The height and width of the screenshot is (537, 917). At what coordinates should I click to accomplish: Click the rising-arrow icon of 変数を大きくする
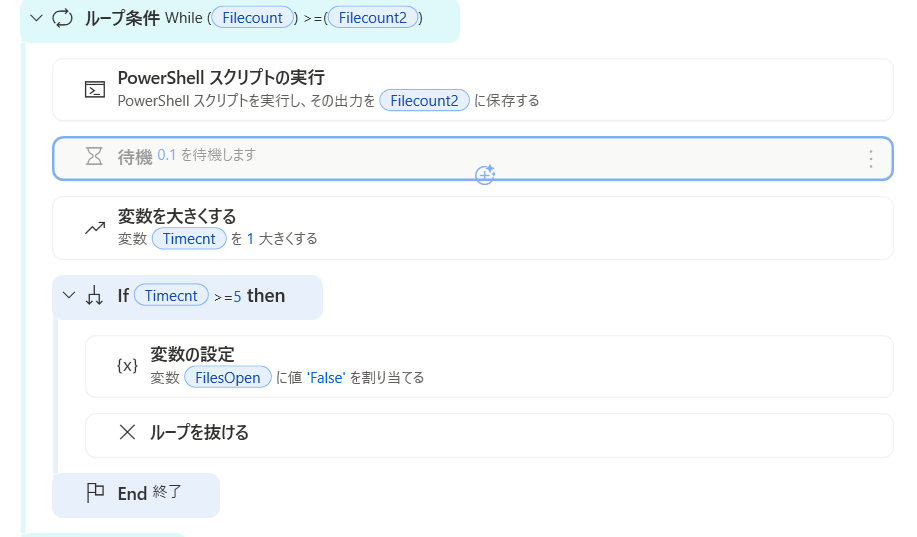(x=95, y=228)
